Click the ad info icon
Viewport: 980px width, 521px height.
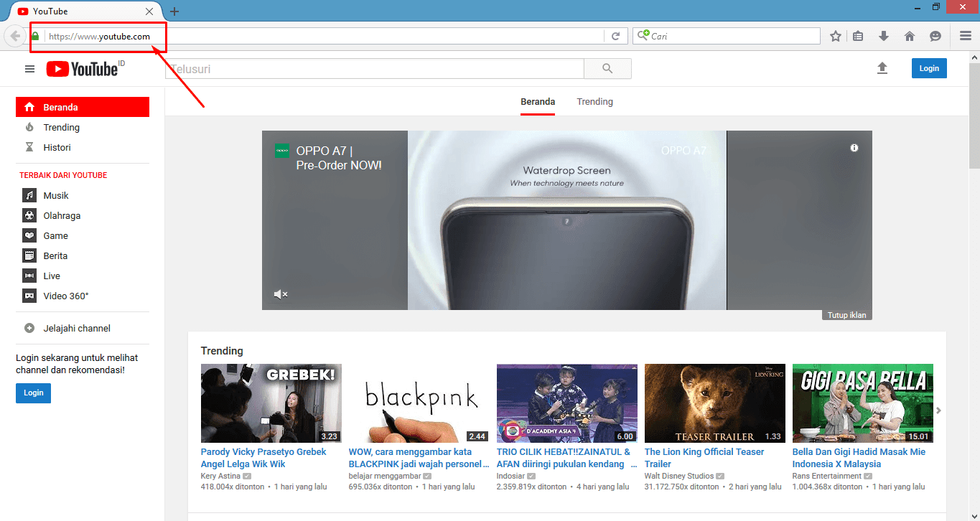(x=854, y=148)
